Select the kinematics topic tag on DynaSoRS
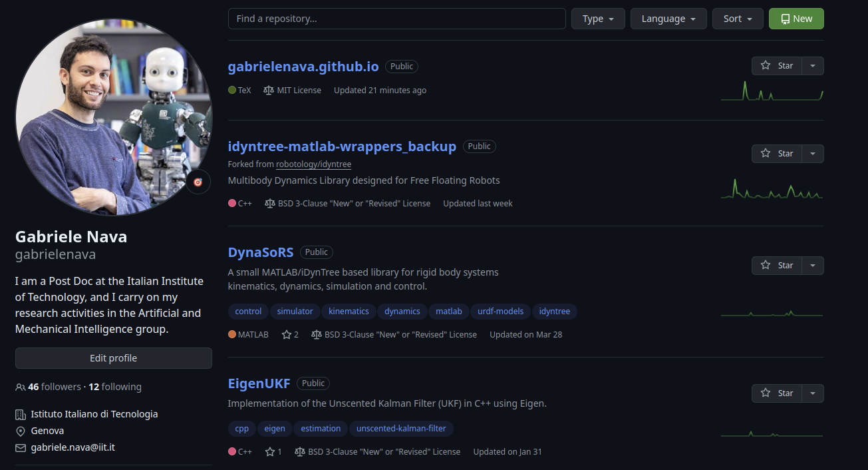This screenshot has width=868, height=470. point(349,311)
